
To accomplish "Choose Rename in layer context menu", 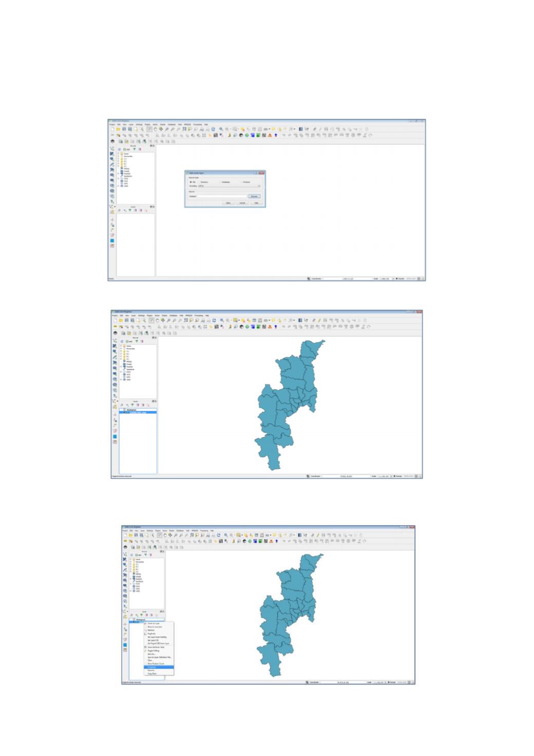I will (159, 670).
